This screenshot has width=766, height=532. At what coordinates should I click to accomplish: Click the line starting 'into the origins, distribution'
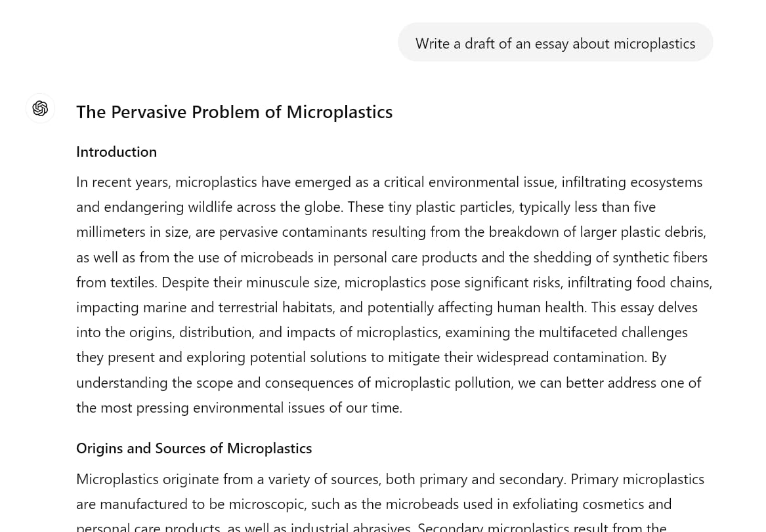click(382, 332)
